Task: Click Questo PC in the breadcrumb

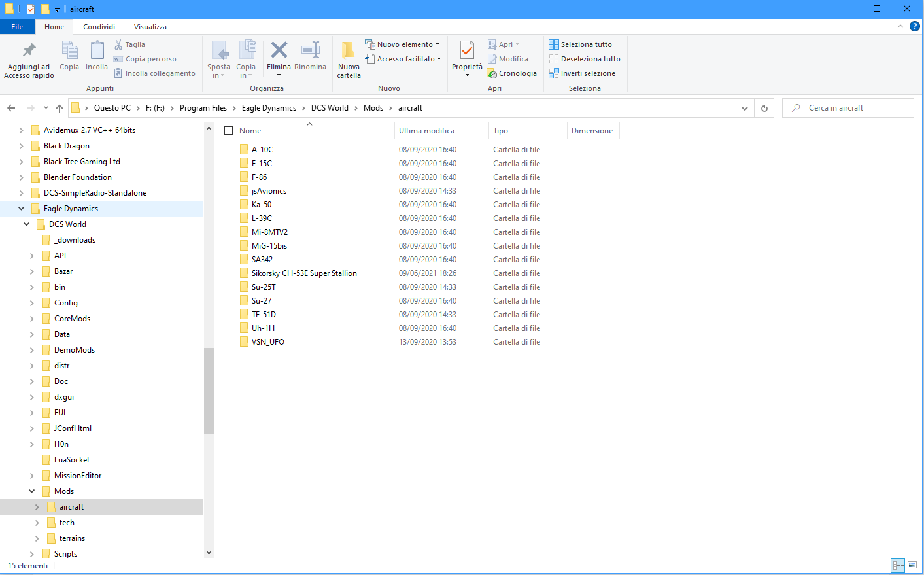Action: (x=112, y=108)
